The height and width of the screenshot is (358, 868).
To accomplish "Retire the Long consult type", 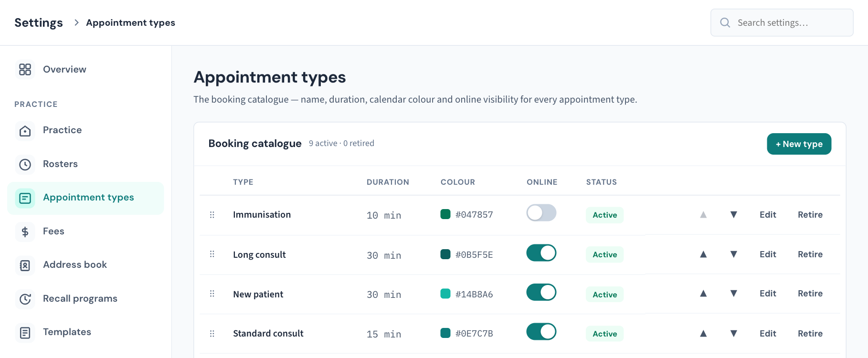I will click(810, 254).
